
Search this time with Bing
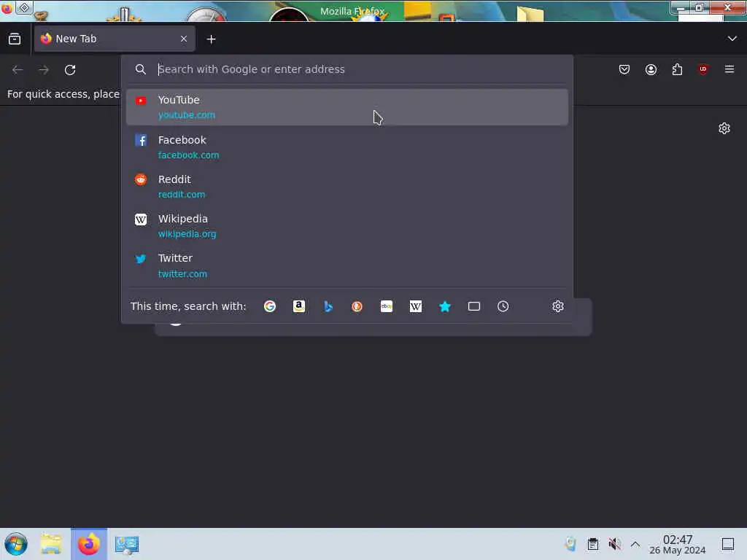tap(328, 306)
